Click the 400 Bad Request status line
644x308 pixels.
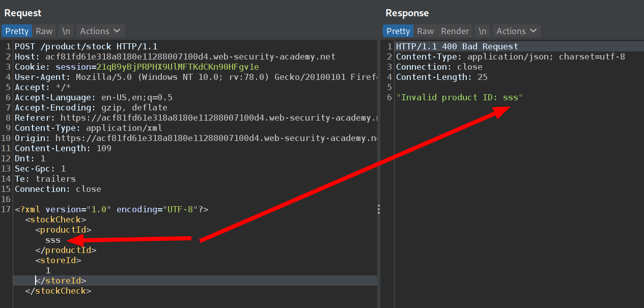[457, 46]
